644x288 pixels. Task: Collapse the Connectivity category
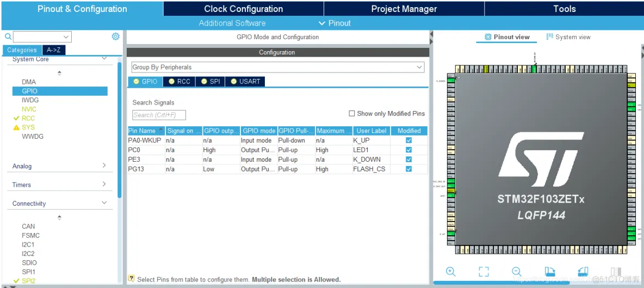click(x=104, y=203)
